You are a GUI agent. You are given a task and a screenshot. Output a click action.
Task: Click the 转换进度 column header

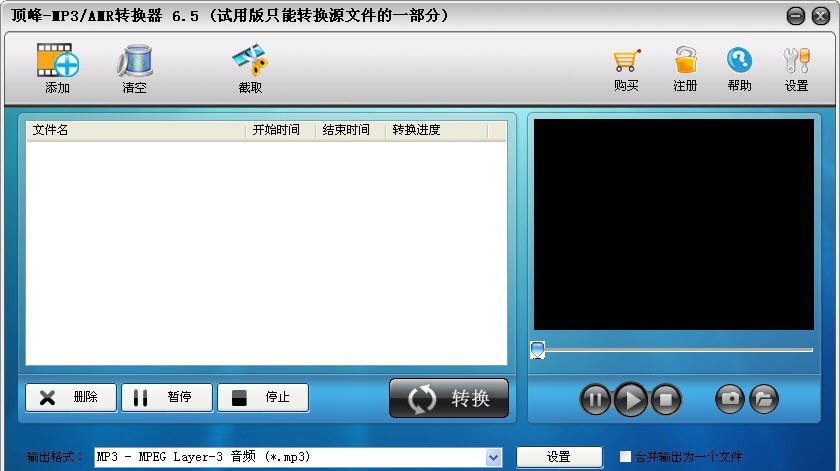[x=437, y=130]
